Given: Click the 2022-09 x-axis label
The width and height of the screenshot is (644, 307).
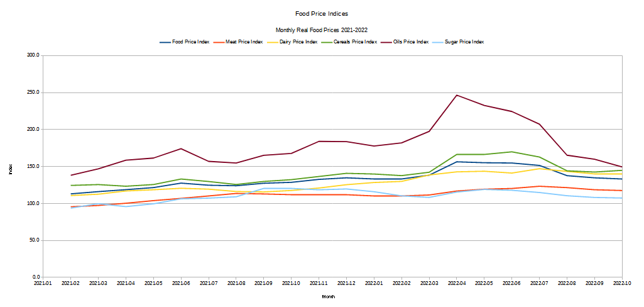Looking at the screenshot, I should click(595, 284).
